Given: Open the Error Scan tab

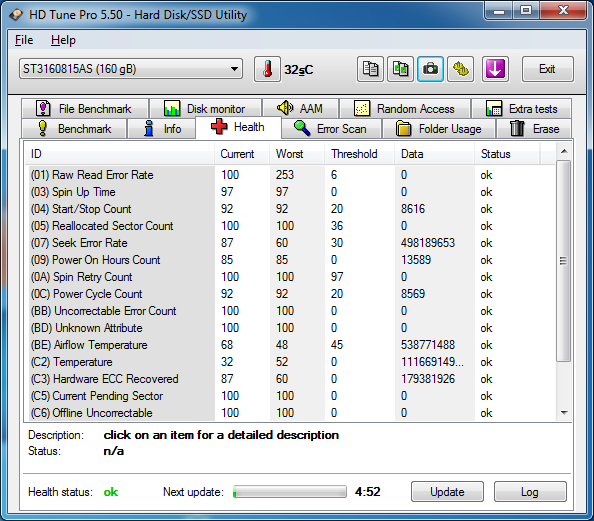Looking at the screenshot, I should point(331,129).
